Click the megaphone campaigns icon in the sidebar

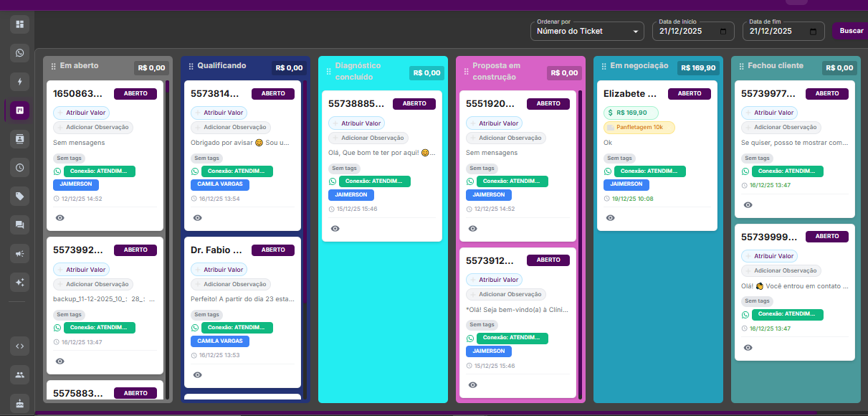[x=20, y=253]
